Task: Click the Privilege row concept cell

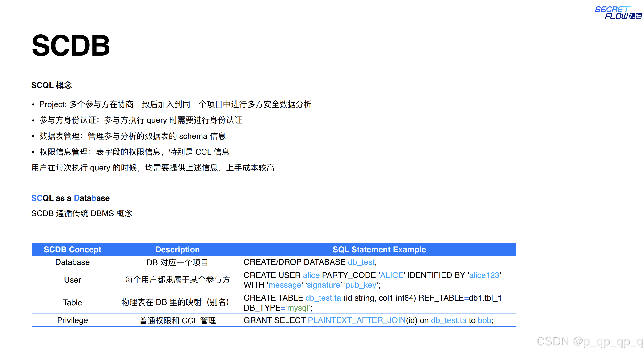Action: point(72,320)
